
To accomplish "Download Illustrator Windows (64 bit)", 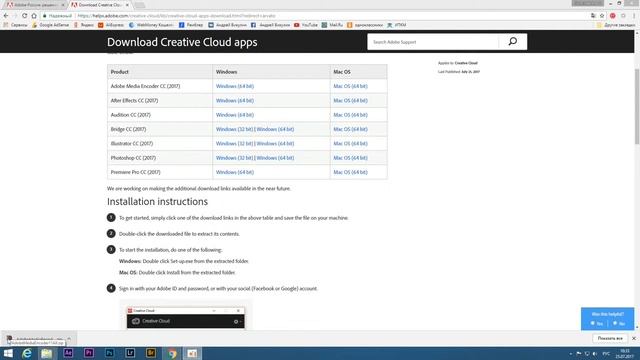I will coord(275,143).
